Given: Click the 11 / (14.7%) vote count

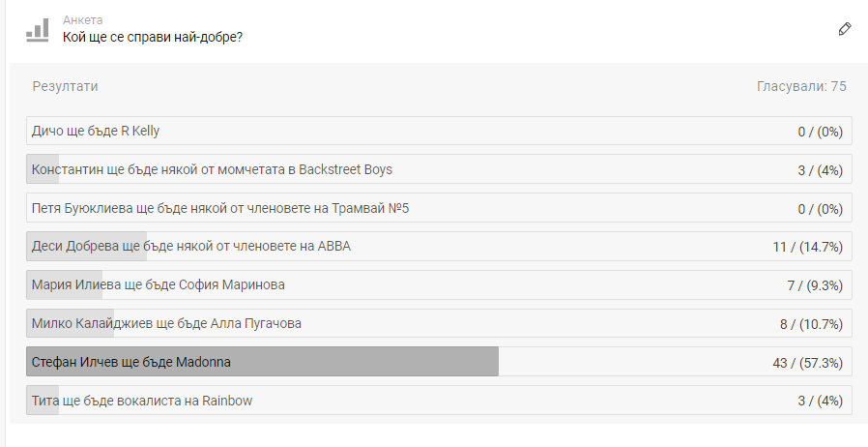Looking at the screenshot, I should [x=808, y=247].
